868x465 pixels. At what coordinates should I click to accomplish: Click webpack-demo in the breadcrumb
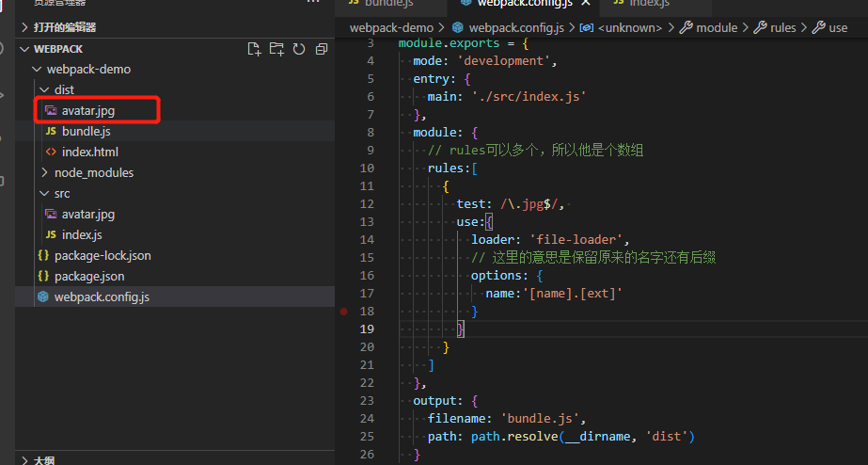pos(391,27)
